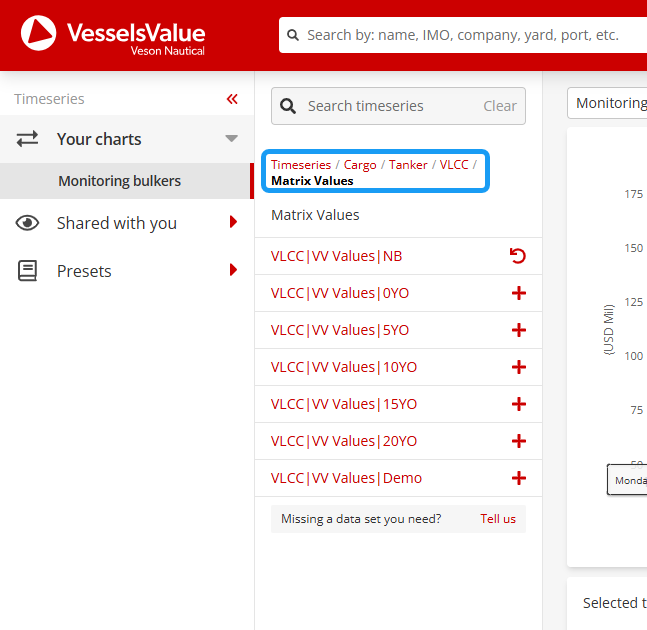Click the Tell us link
This screenshot has height=630, width=647.
(x=498, y=519)
